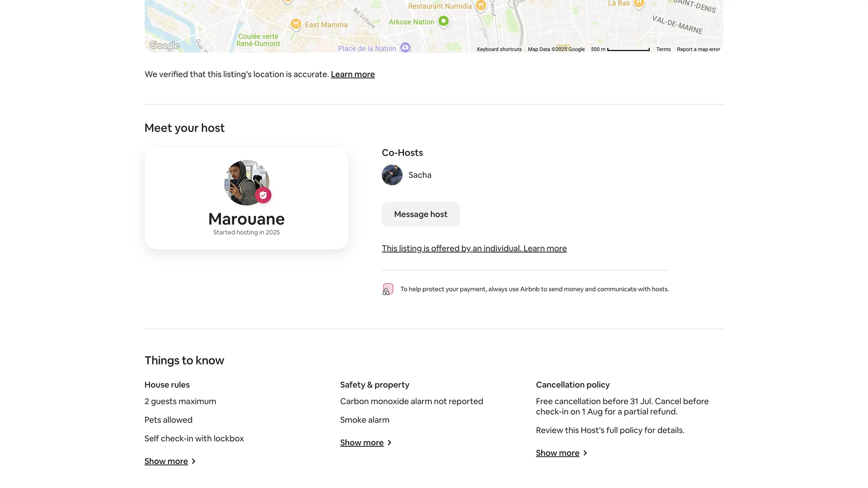Expand Safety & property Show more

point(362,443)
